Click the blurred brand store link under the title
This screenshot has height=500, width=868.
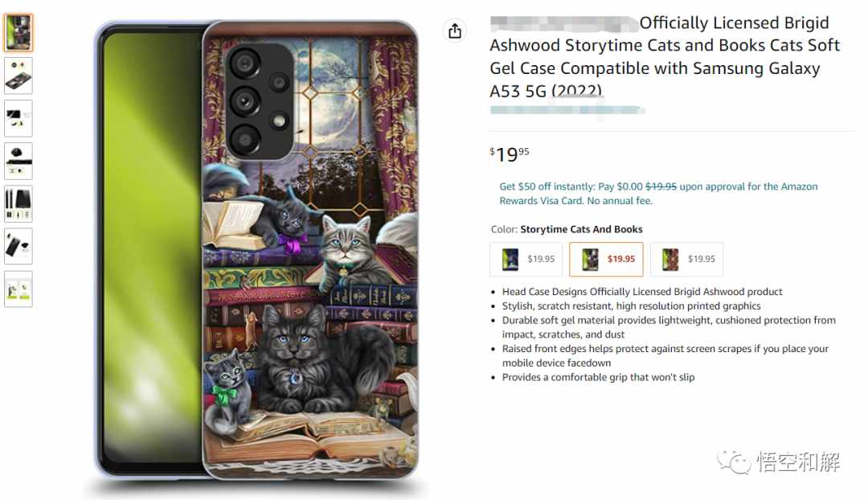tap(567, 109)
